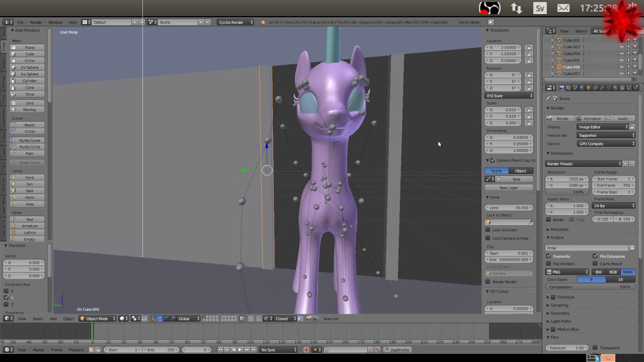Screen dimensions: 644x362
Task: Toggle the snap magnet icon in 3D header
Action: pos(259,319)
